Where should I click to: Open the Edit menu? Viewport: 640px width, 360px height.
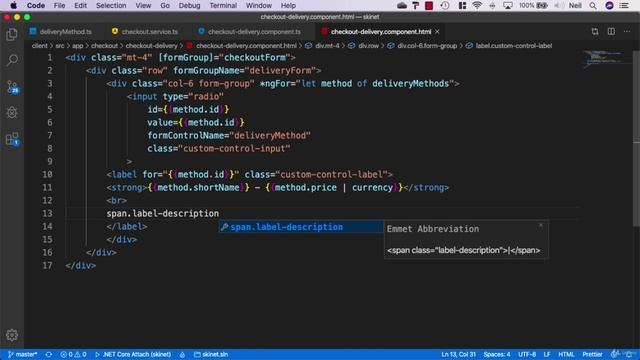(x=80, y=6)
